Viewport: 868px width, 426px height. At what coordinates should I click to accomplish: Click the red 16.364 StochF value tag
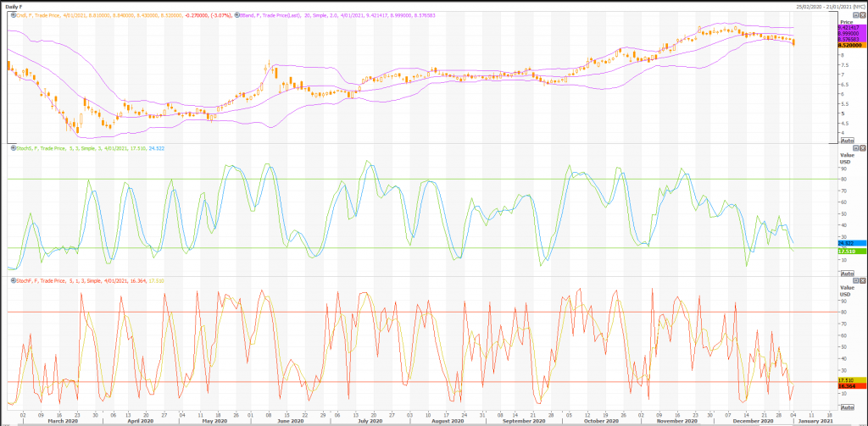(848, 386)
